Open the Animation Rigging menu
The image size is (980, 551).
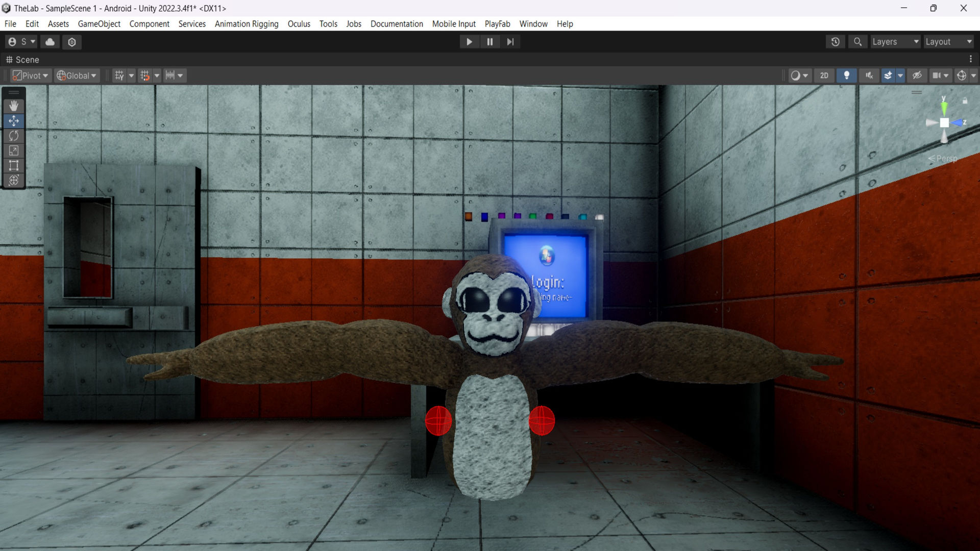247,24
